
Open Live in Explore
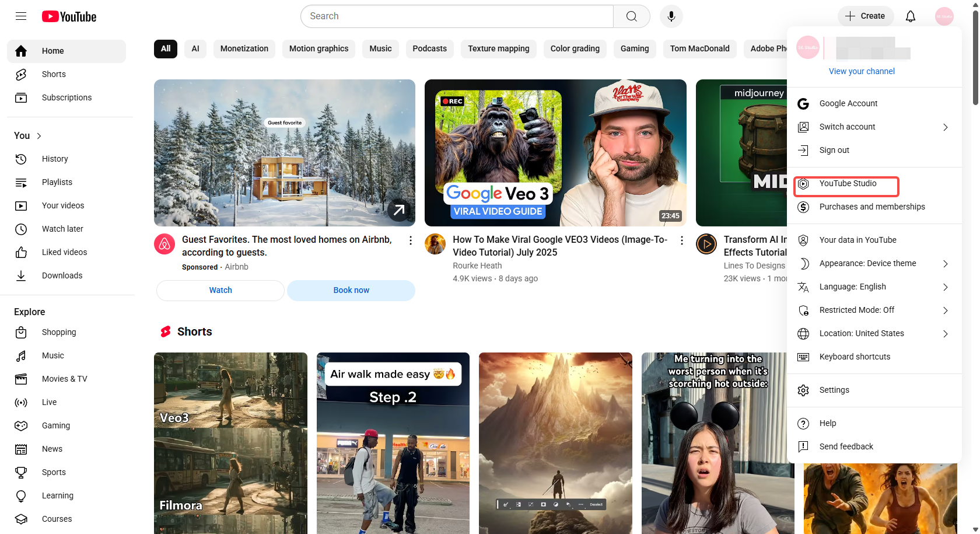66,402
